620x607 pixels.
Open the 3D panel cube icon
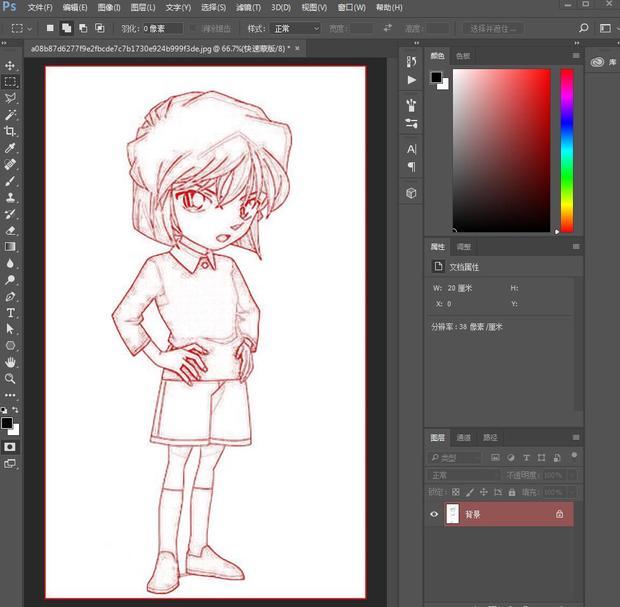point(411,193)
